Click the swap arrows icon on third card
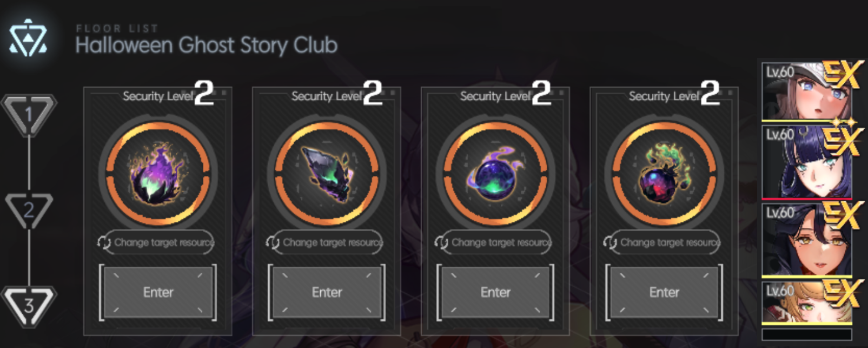This screenshot has height=348, width=868. 441,242
